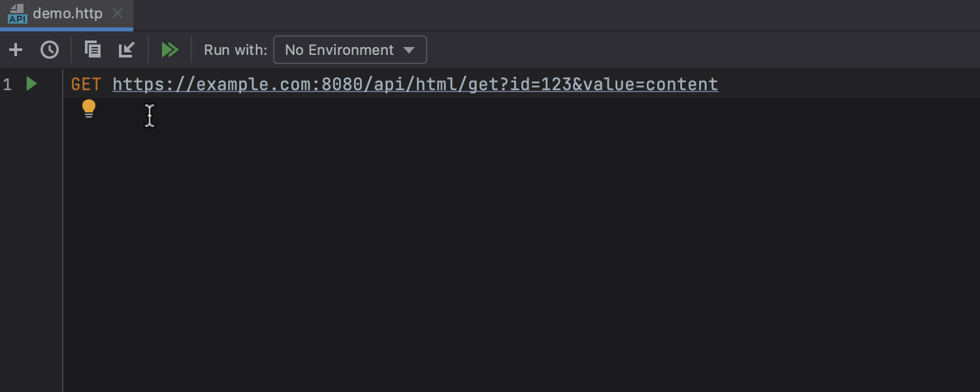
Task: Click the API file icon on the tab
Action: pos(17,14)
